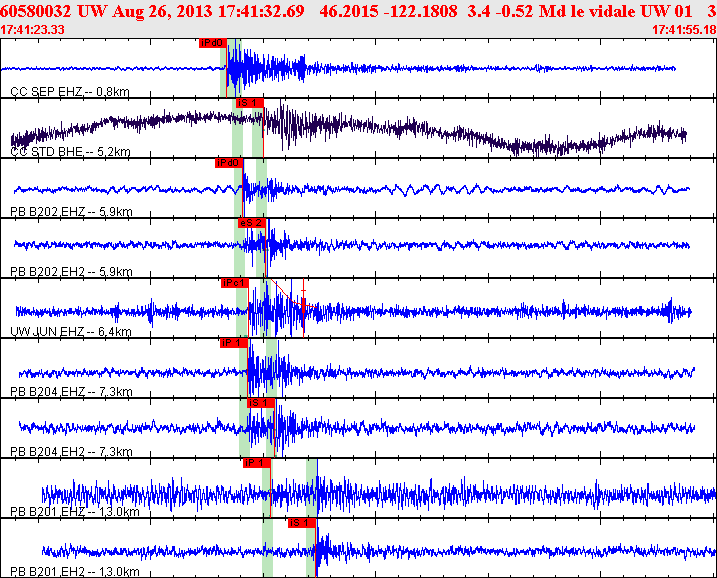The width and height of the screenshot is (717, 578).
Task: Click the coordinates 46.2015 -122.1808 in header
Action: point(388,11)
